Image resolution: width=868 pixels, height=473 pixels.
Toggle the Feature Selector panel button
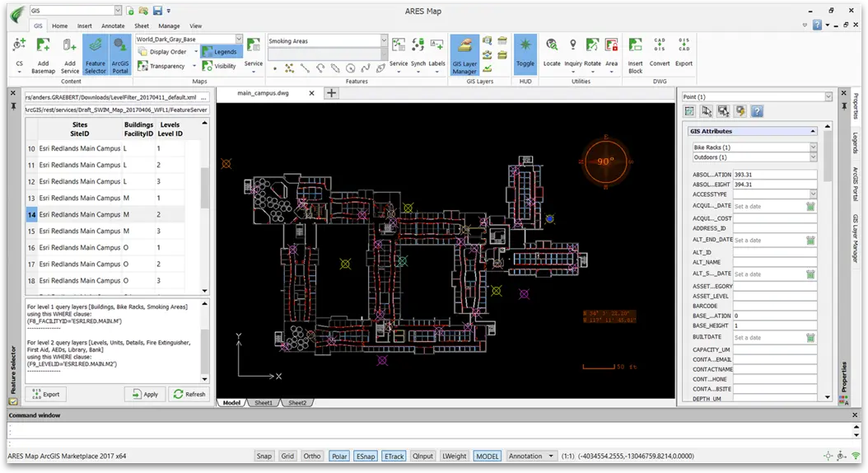[x=96, y=54]
